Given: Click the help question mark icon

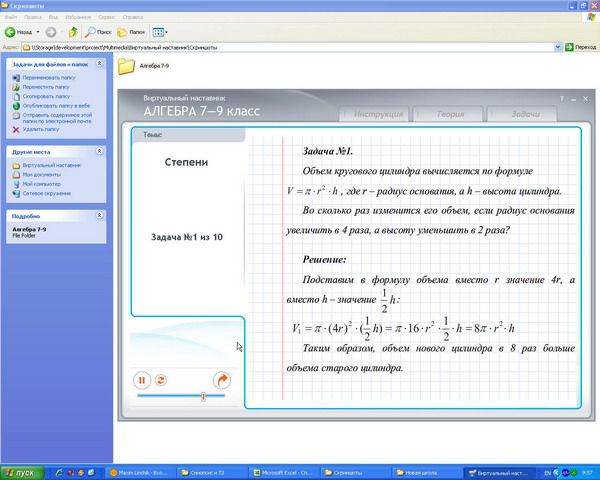Looking at the screenshot, I should tap(562, 98).
